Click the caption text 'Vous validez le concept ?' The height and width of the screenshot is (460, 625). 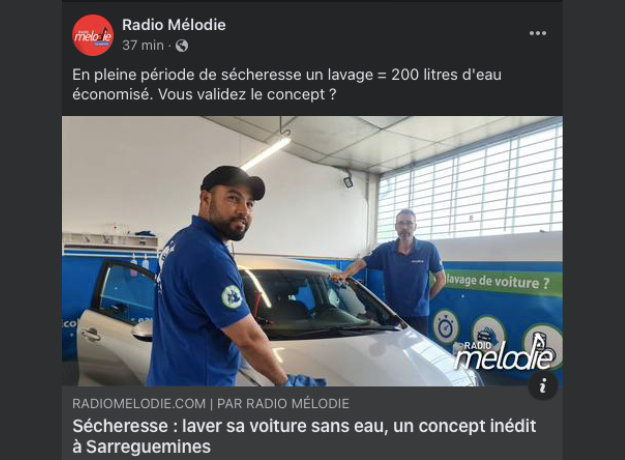coord(247,95)
